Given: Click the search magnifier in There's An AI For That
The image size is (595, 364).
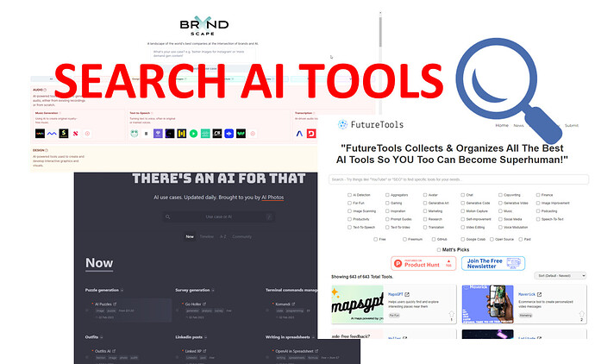Looking at the screenshot, I should click(168, 217).
